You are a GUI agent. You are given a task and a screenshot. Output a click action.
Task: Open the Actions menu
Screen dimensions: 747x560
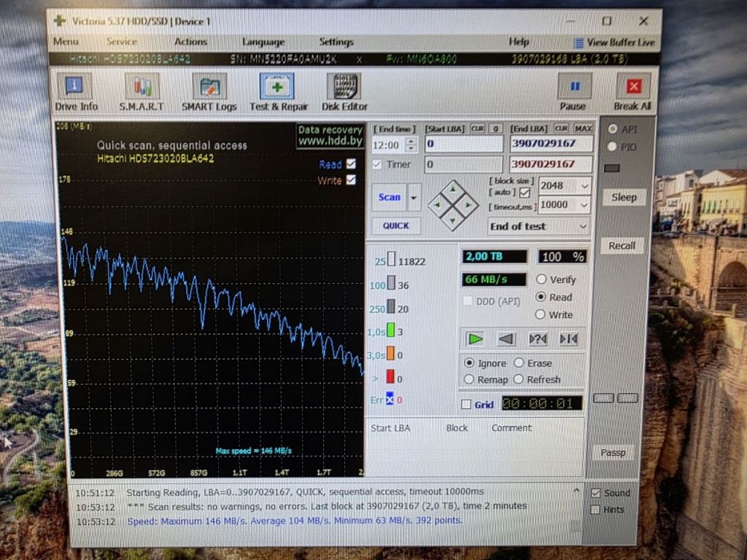(x=190, y=42)
